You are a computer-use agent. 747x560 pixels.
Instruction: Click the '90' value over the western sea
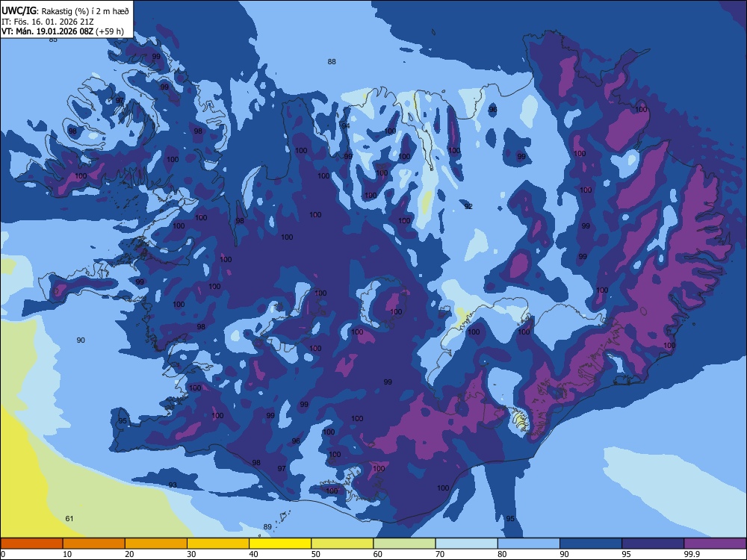81,340
